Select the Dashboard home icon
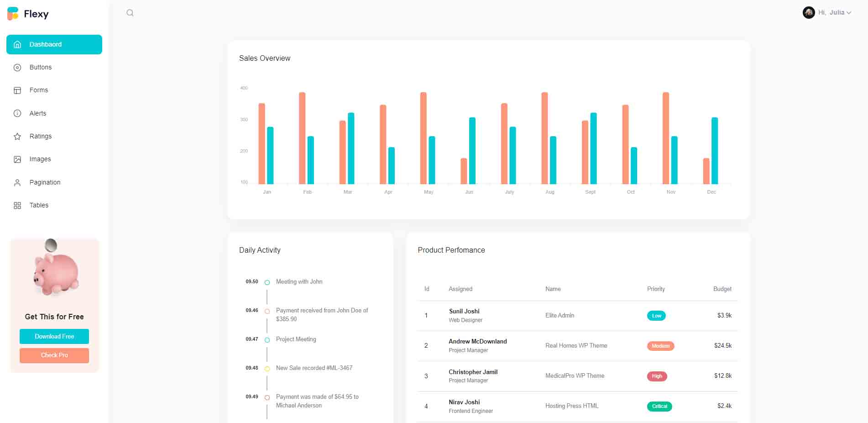868x423 pixels. click(17, 44)
